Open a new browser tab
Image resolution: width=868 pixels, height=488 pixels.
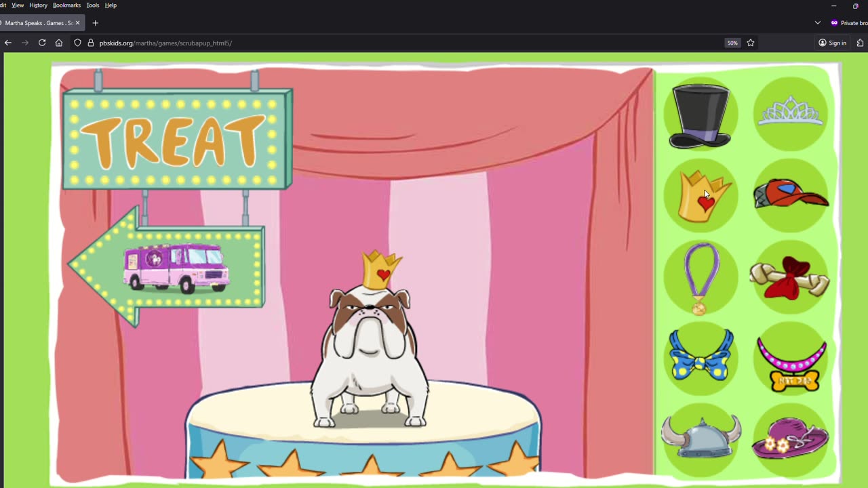pyautogui.click(x=95, y=23)
